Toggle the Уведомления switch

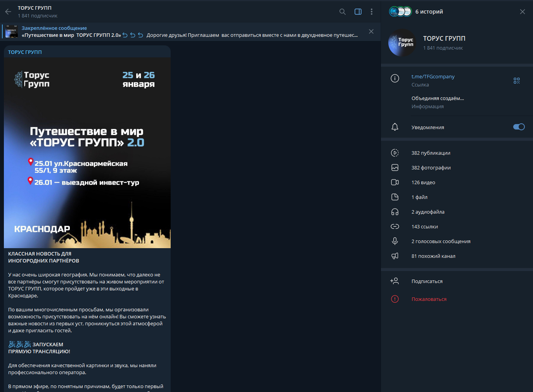tap(519, 127)
